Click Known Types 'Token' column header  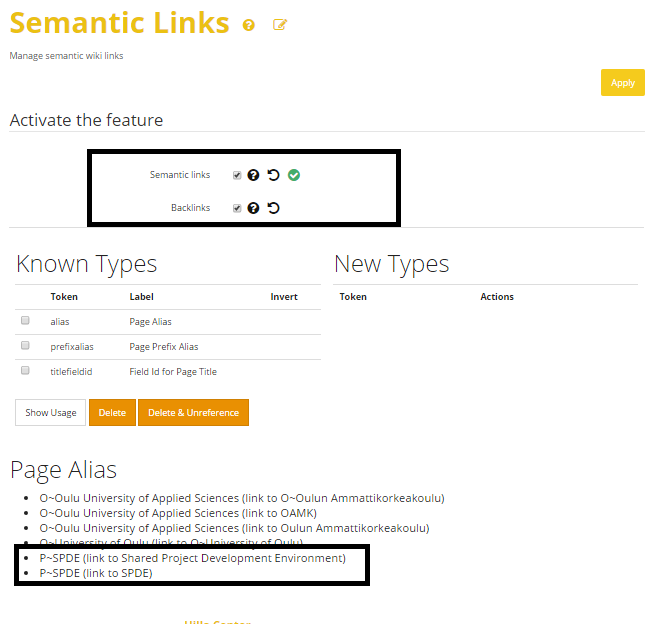pyautogui.click(x=64, y=297)
